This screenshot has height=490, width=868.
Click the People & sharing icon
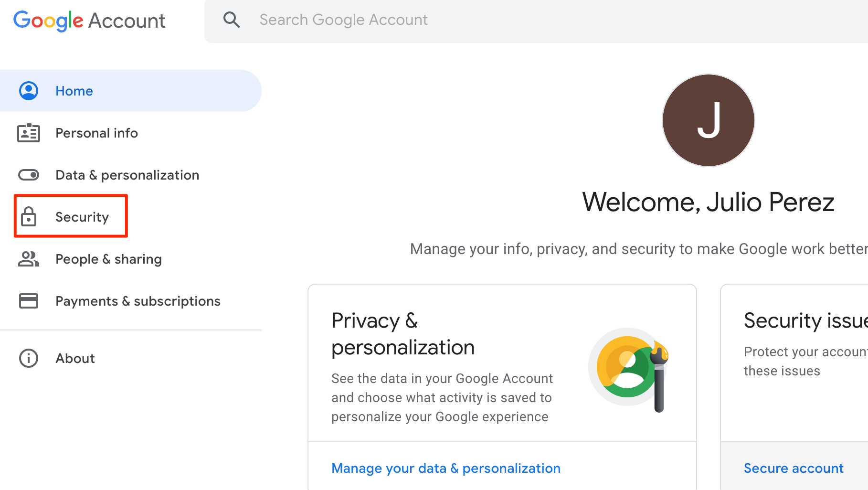[x=29, y=259]
